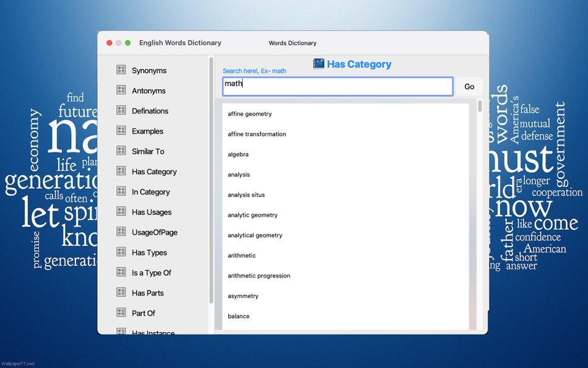Click the Has Types sidebar icon

click(121, 252)
